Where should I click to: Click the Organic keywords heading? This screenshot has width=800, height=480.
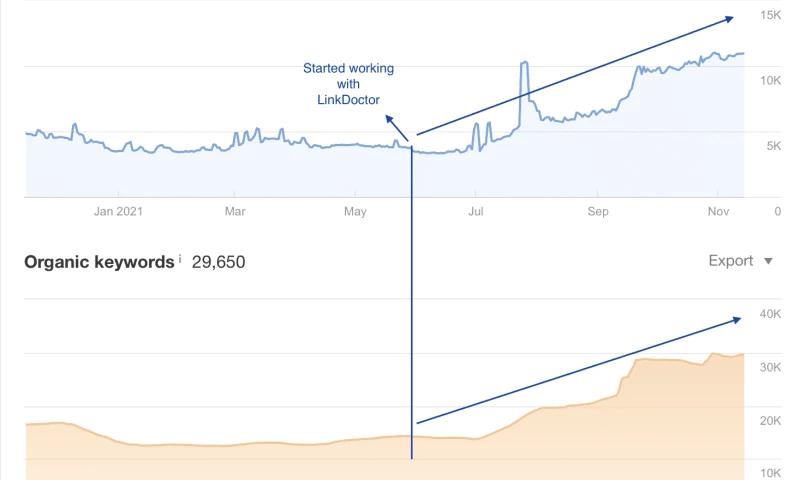99,262
